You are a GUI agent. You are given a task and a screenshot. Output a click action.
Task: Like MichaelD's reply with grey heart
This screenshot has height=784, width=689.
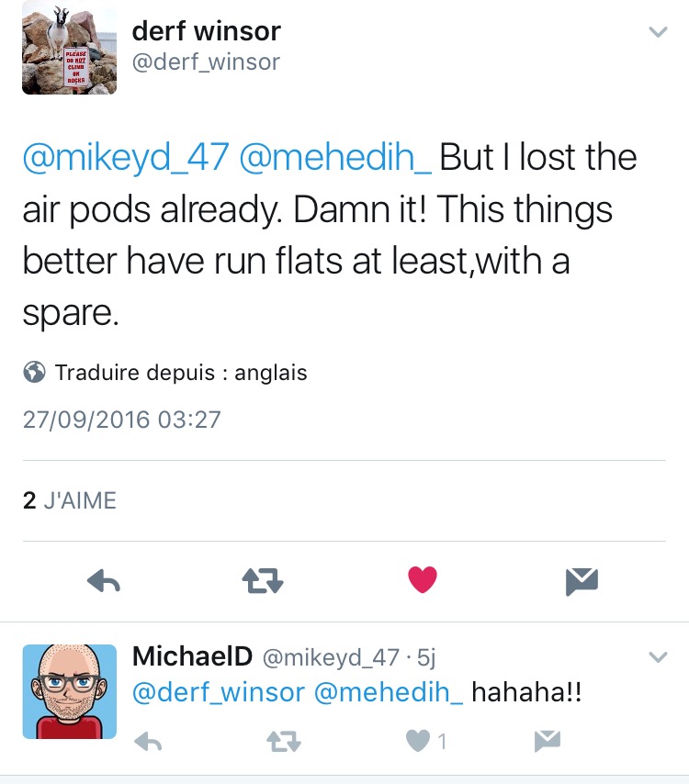coord(418,741)
